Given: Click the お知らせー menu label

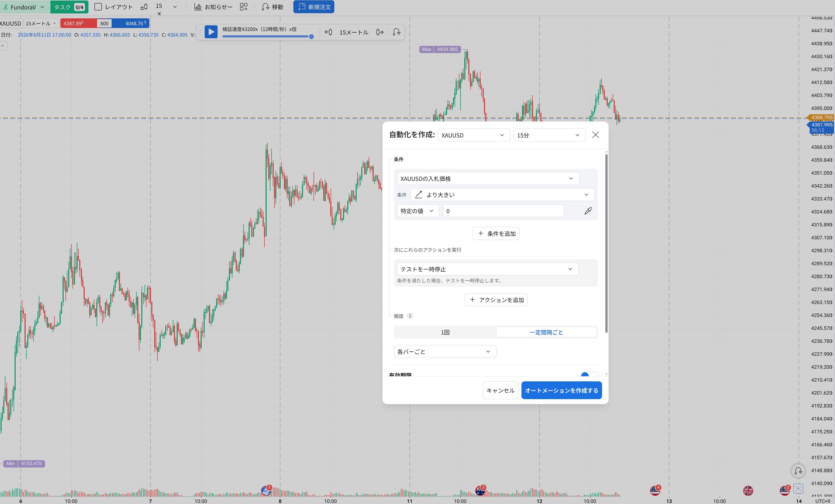Looking at the screenshot, I should [x=218, y=7].
